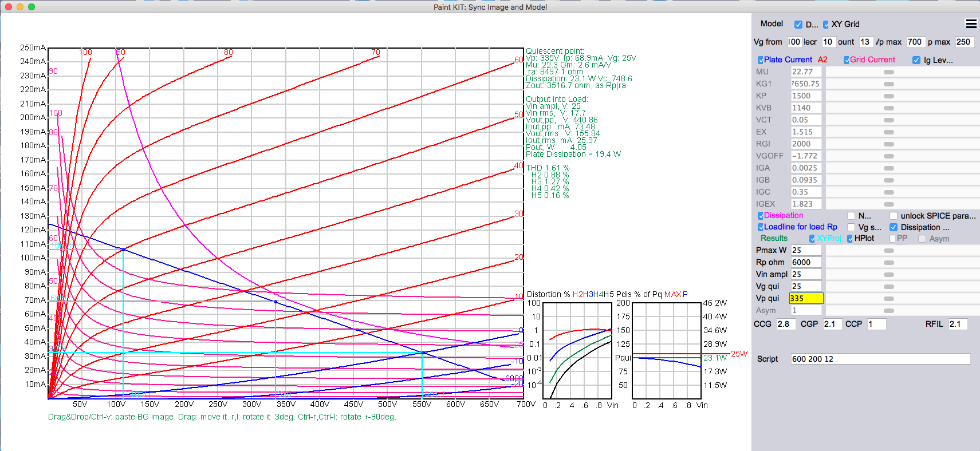
Task: Click the IGB value field 0.0935
Action: [x=806, y=180]
